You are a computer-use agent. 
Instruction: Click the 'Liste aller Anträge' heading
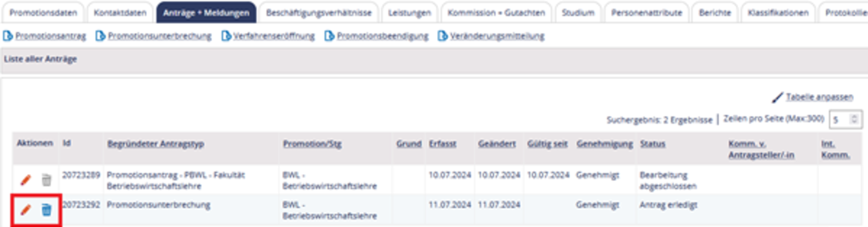(40, 59)
